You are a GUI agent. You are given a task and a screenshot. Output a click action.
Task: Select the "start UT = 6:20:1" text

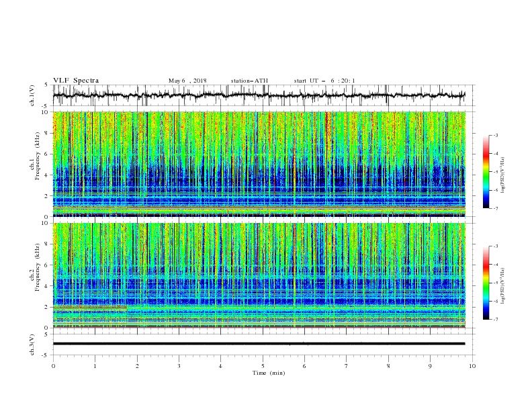[x=324, y=81]
